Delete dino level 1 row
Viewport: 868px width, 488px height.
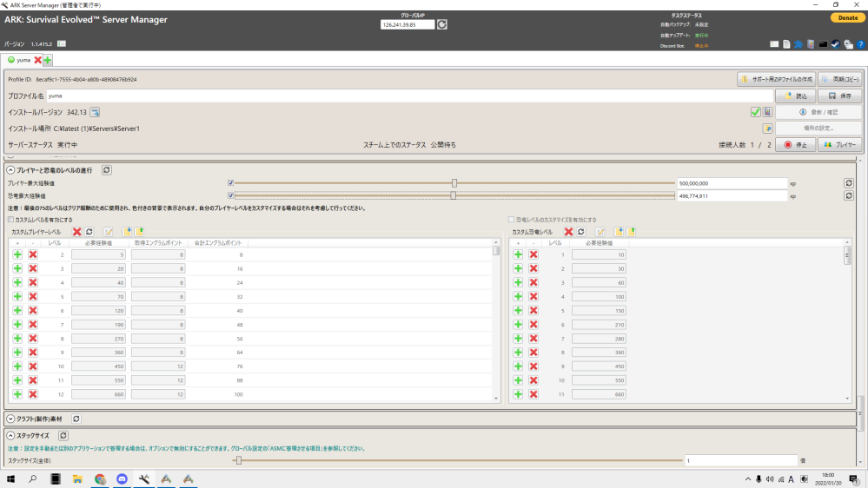533,254
